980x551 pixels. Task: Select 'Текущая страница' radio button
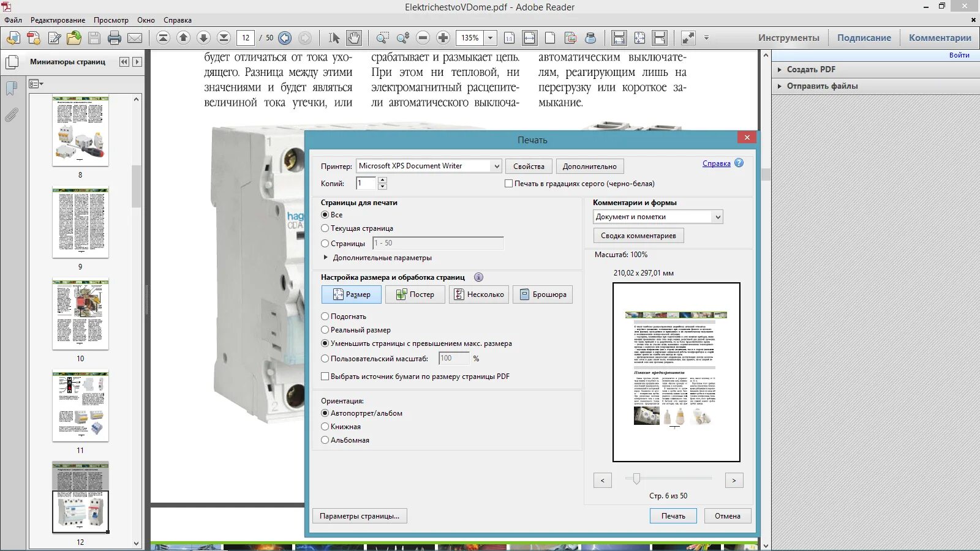(325, 228)
